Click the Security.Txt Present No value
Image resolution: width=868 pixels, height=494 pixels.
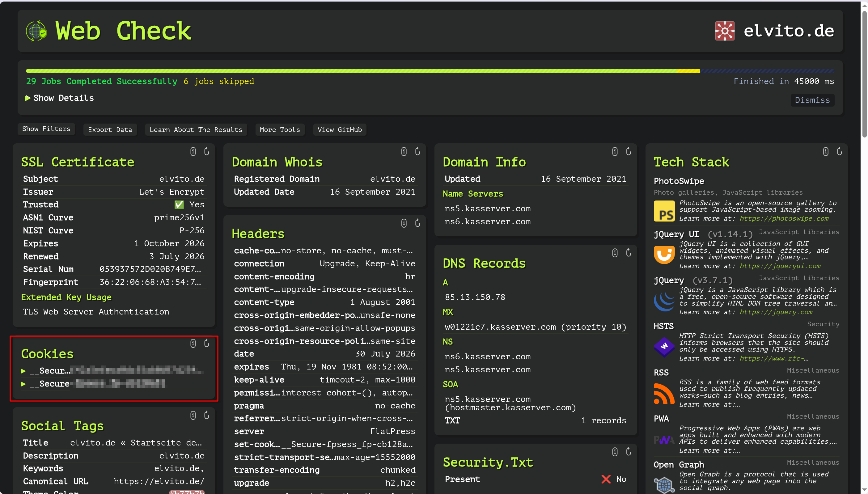(613, 479)
